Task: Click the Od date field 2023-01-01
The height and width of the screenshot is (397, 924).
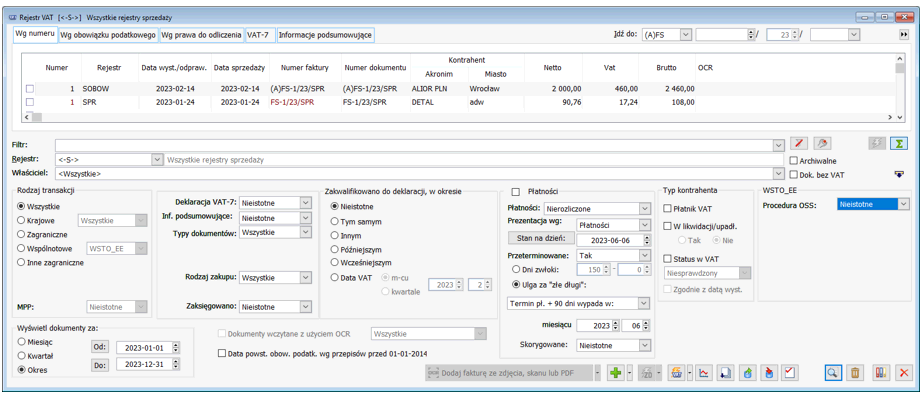Action: pyautogui.click(x=144, y=348)
